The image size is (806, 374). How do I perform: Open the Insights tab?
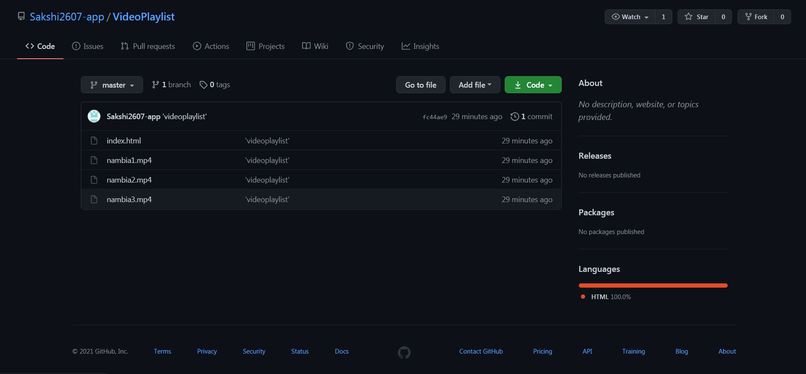pyautogui.click(x=420, y=46)
